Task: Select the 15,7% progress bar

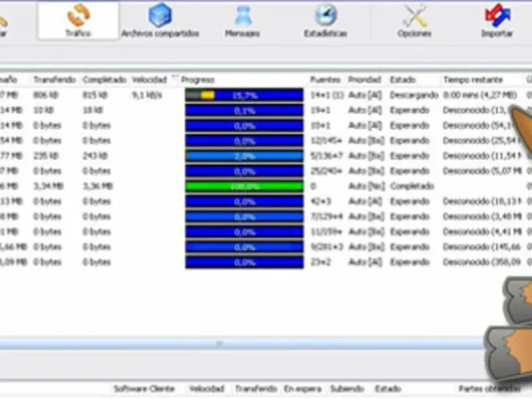Action: coord(244,95)
